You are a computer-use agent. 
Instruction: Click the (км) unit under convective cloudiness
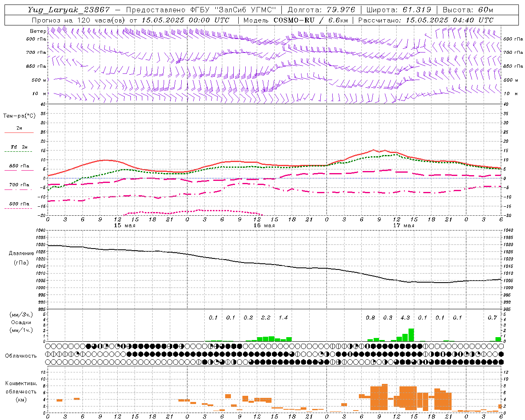(21, 399)
